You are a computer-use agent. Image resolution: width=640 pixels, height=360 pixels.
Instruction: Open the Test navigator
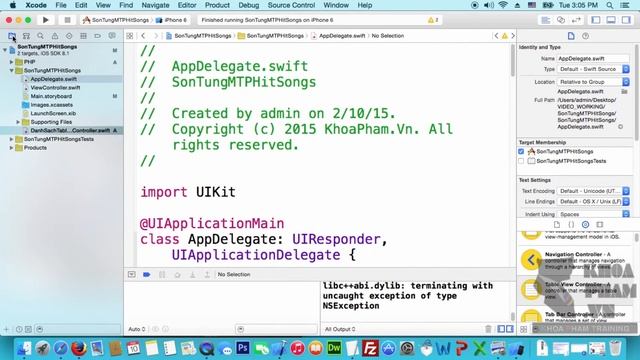[x=69, y=36]
